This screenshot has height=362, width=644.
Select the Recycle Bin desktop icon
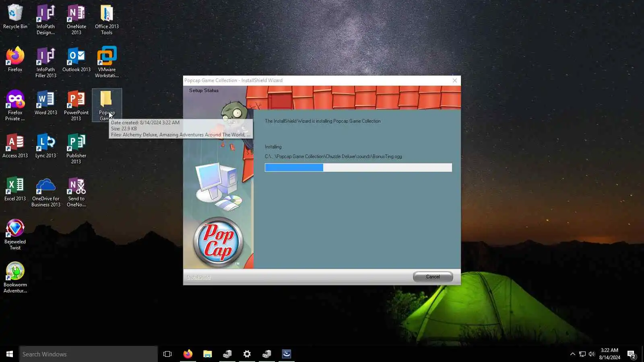pos(15,17)
